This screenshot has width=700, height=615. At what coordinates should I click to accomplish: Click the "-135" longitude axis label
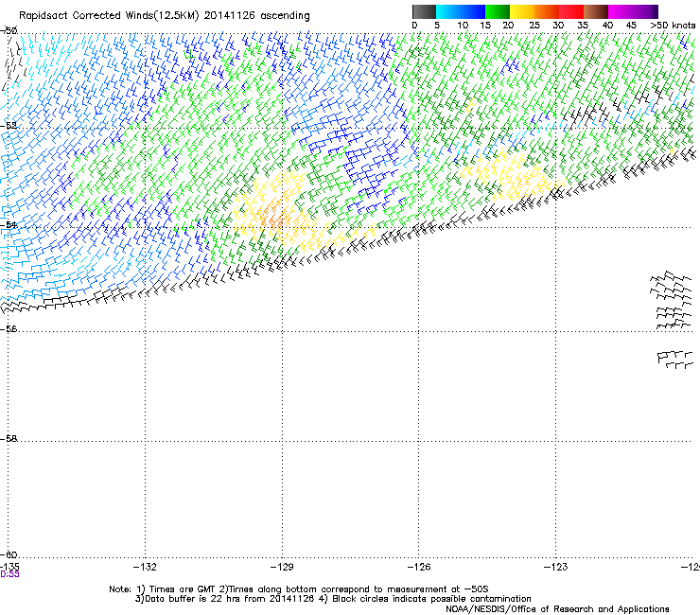point(9,567)
